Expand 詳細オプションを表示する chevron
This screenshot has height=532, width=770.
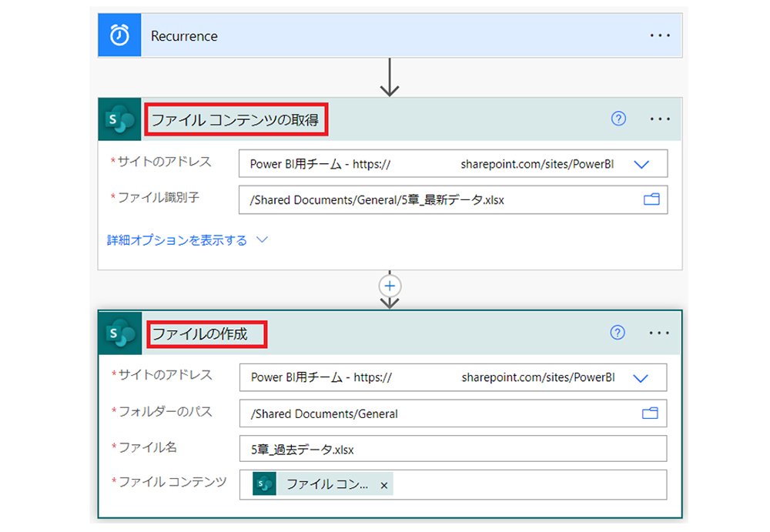(263, 239)
